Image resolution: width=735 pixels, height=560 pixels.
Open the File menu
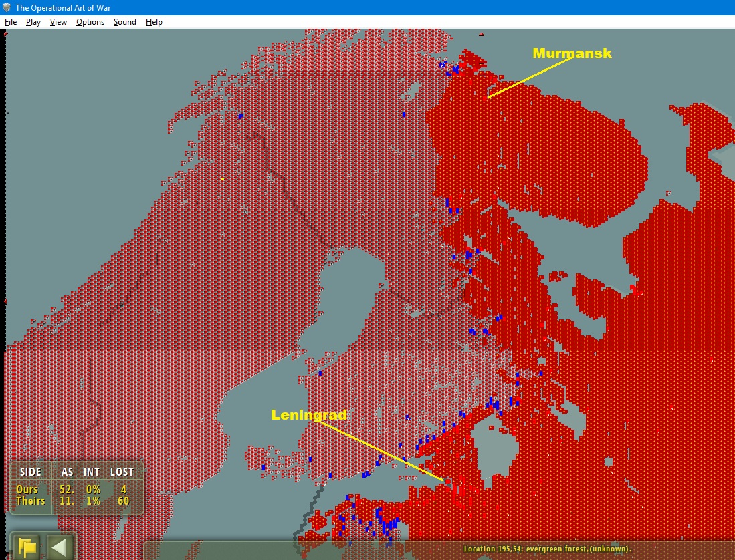11,22
